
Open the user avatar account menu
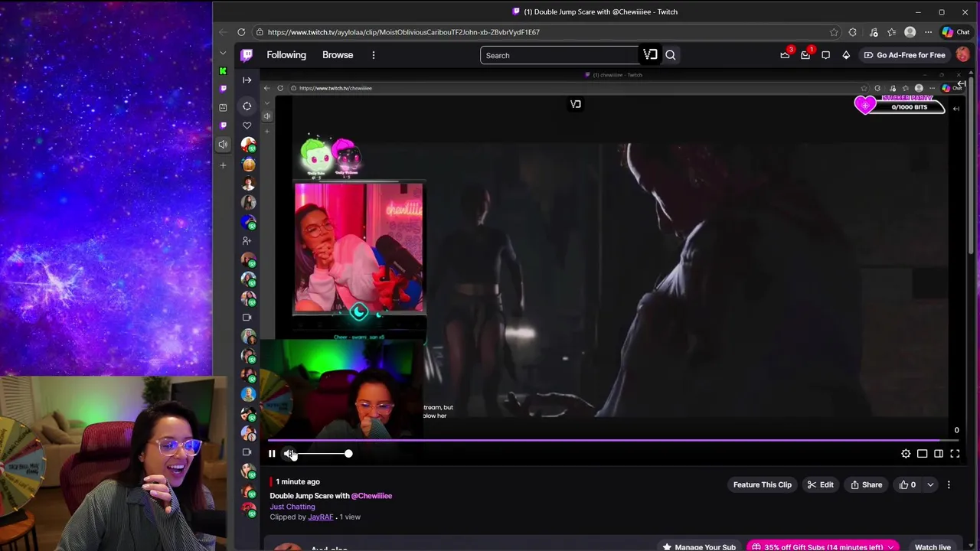(962, 55)
